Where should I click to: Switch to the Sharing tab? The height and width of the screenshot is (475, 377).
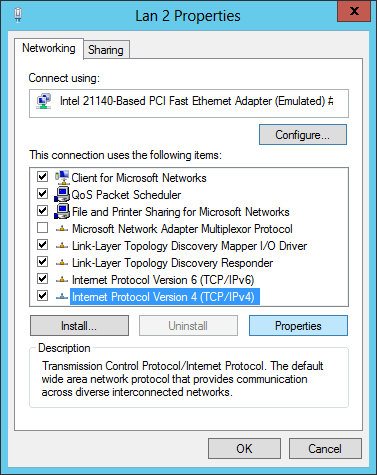(x=106, y=50)
